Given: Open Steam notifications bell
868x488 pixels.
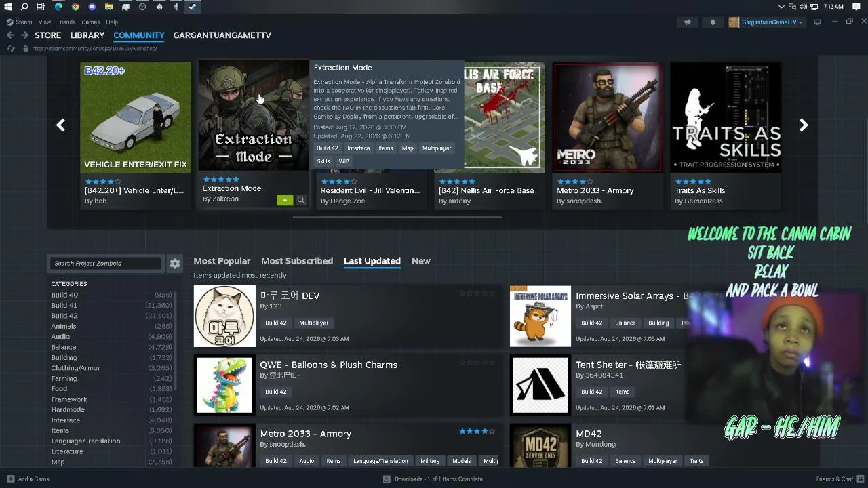Looking at the screenshot, I should coord(713,22).
